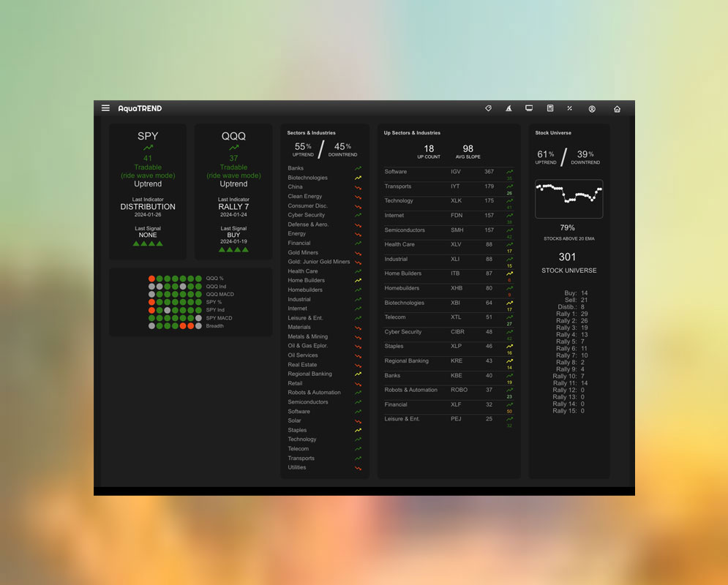Image resolution: width=728 pixels, height=585 pixels.
Task: Click the Telecom XTL trend icon
Action: (509, 317)
